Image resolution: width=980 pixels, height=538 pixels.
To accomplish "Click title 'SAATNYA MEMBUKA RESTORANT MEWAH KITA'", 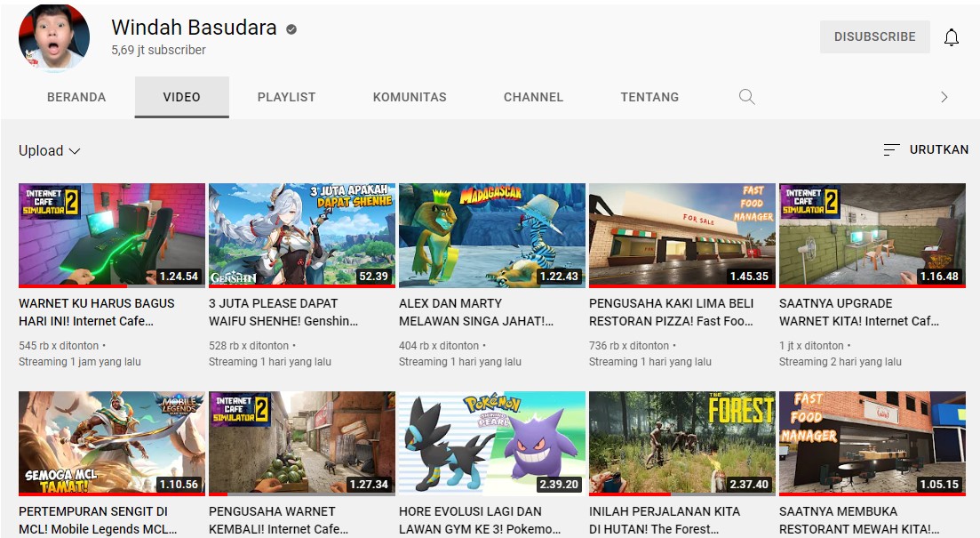I will coord(859,520).
